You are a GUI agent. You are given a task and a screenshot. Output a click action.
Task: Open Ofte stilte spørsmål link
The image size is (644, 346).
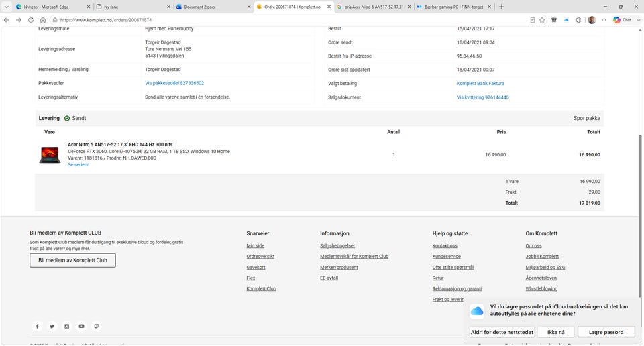(453, 267)
